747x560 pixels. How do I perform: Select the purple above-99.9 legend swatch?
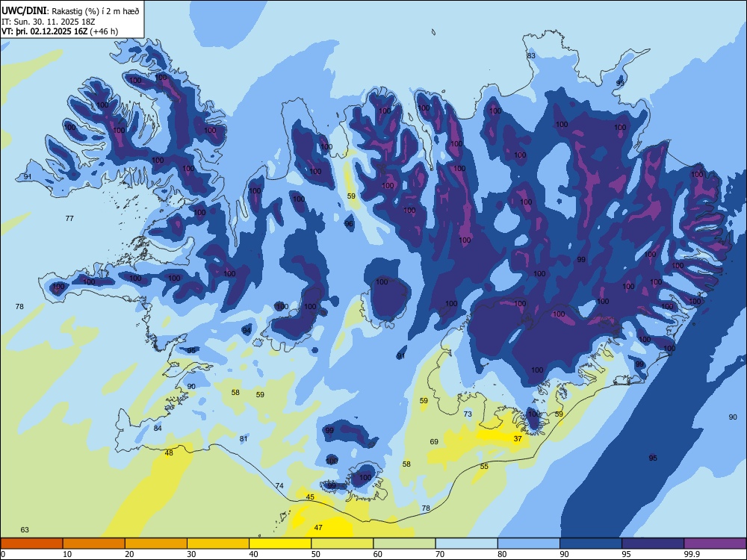coord(715,544)
